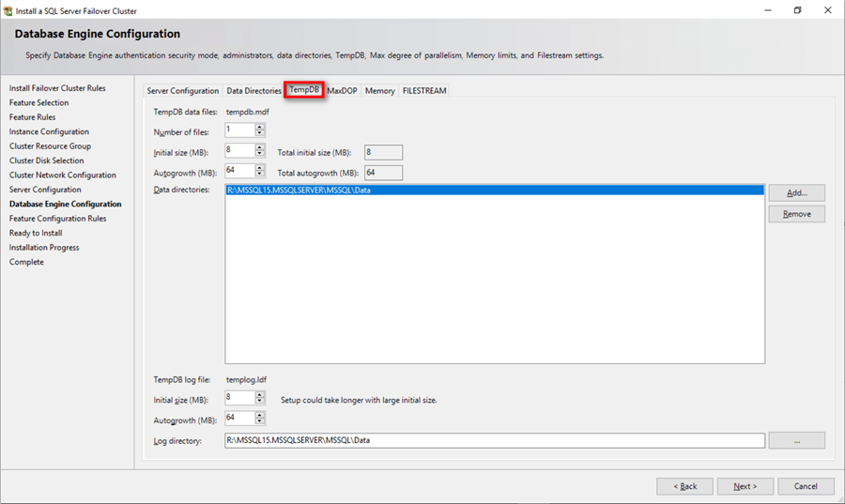845x504 pixels.
Task: Close the installer window
Action: 828,10
